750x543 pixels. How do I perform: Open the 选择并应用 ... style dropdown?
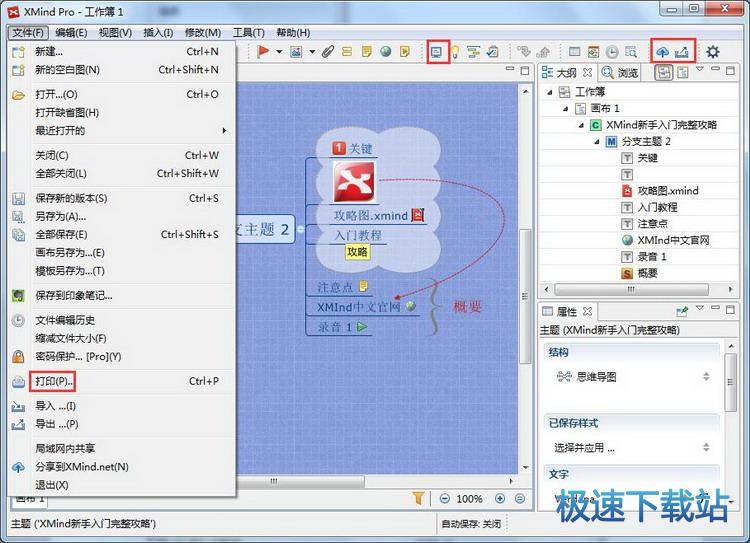click(x=706, y=447)
